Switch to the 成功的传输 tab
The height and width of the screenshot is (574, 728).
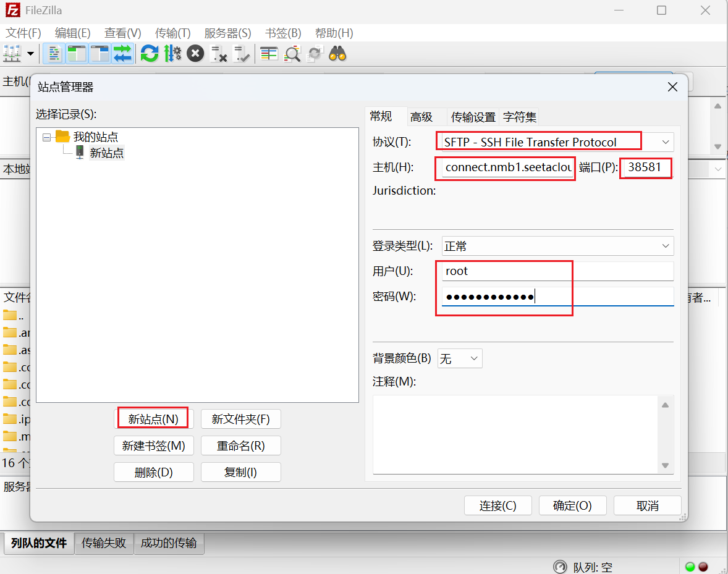point(169,543)
